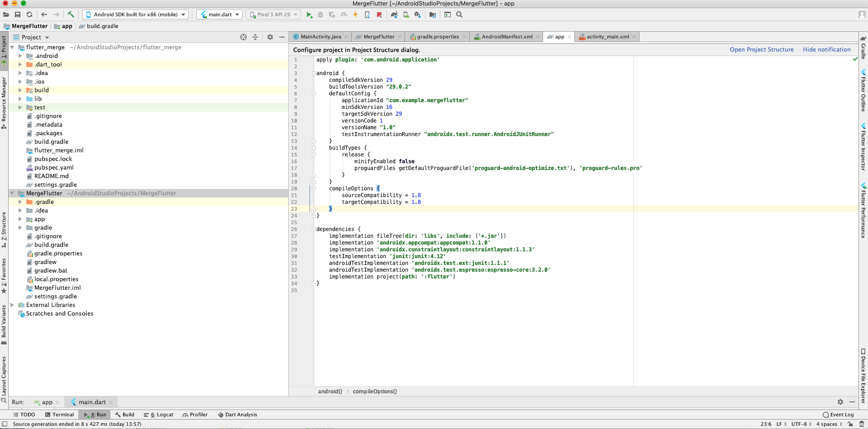
Task: Click Open Project Structure link
Action: 762,50
